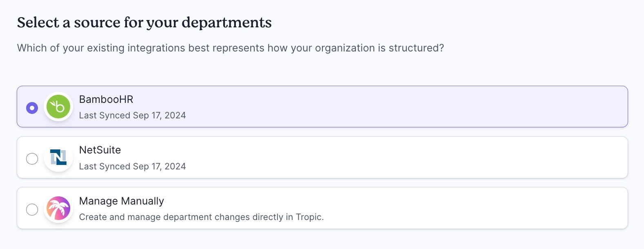Image resolution: width=644 pixels, height=249 pixels.
Task: Click BambooHR's Last Synced Sep 17 text
Action: pos(132,116)
